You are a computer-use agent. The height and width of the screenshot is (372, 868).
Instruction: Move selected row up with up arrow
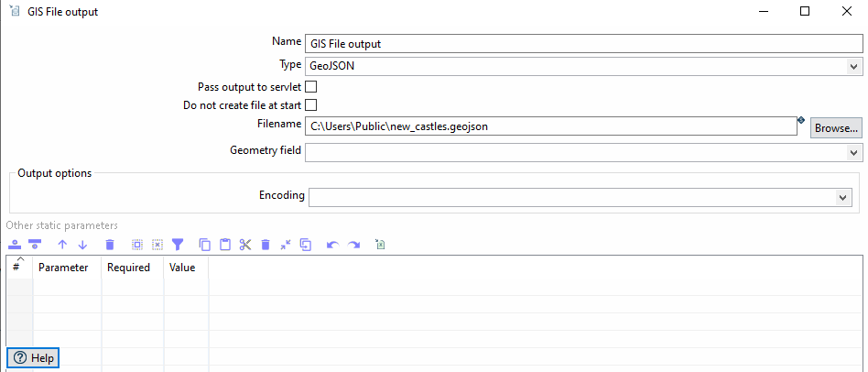pyautogui.click(x=62, y=244)
